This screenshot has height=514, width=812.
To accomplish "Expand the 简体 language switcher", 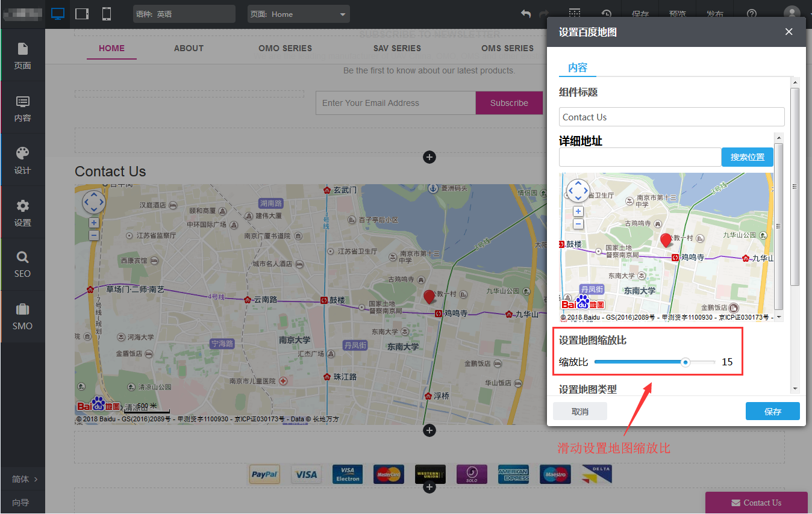I will pos(24,479).
